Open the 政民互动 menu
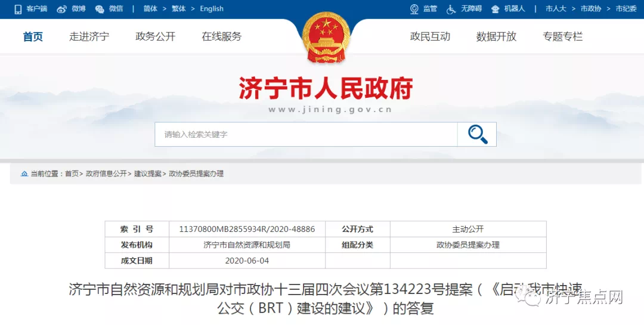Image resolution: width=644 pixels, height=325 pixels. coord(430,36)
